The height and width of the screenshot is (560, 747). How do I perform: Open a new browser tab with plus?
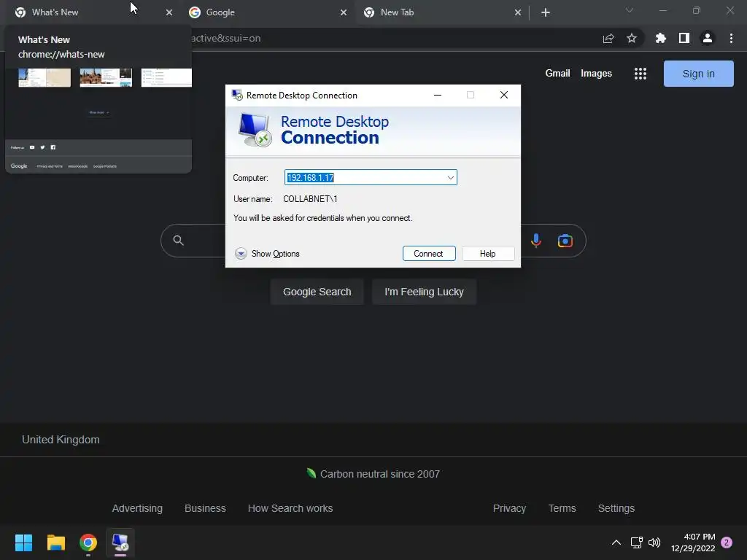pyautogui.click(x=546, y=13)
